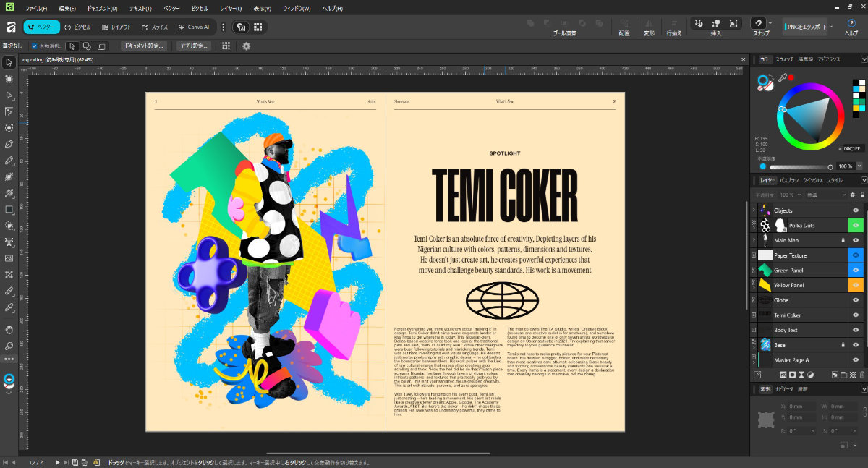
Task: Click the ドキュメント設定 button
Action: 143,46
